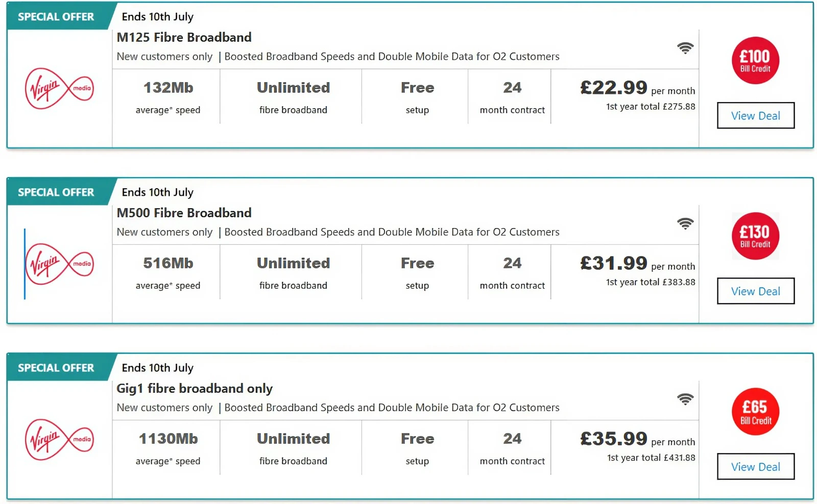817x504 pixels.
Task: Open Gig1 fibre broadband only title
Action: point(195,389)
